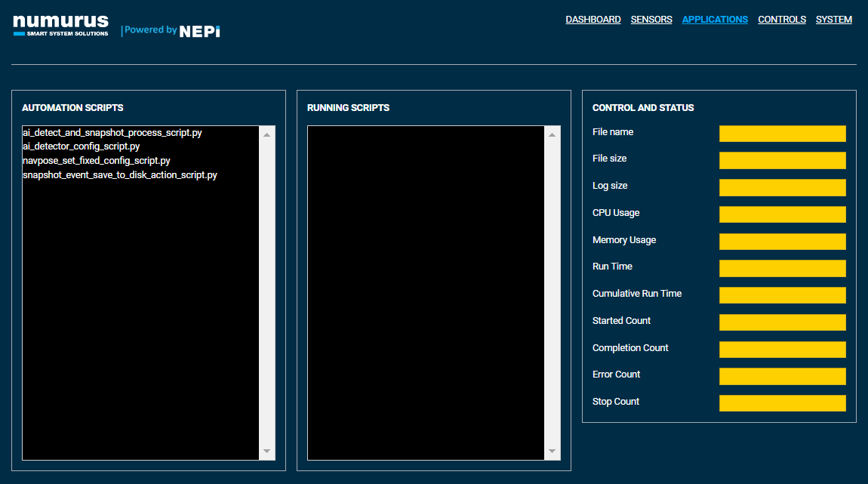Viewport: 868px width, 484px height.
Task: Click the scroll-up arrow of Running Scripts list
Action: click(552, 134)
